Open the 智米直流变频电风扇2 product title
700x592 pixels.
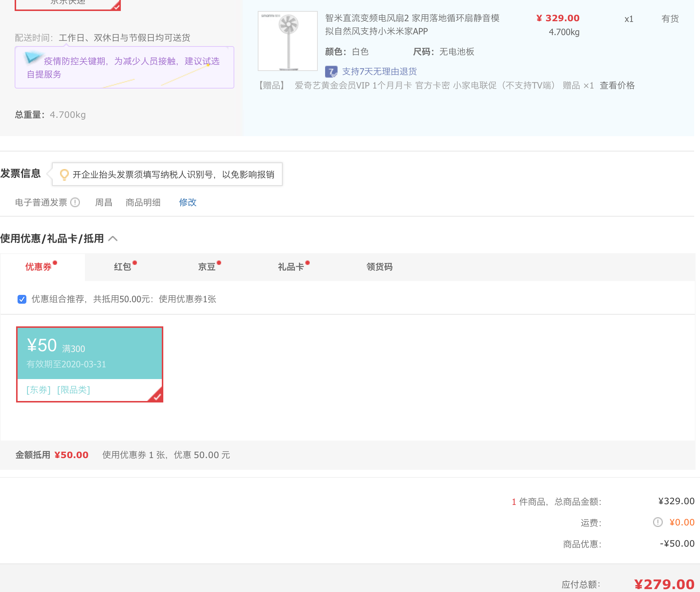pyautogui.click(x=412, y=25)
